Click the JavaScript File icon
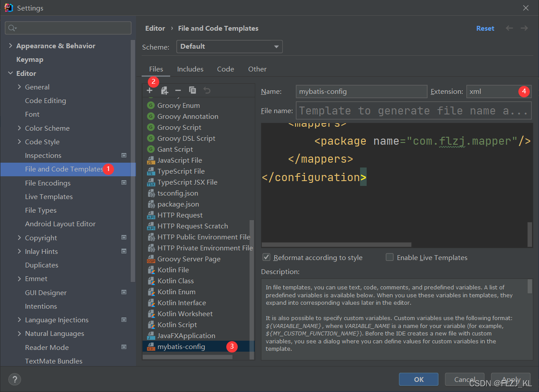The height and width of the screenshot is (392, 539). click(x=151, y=160)
